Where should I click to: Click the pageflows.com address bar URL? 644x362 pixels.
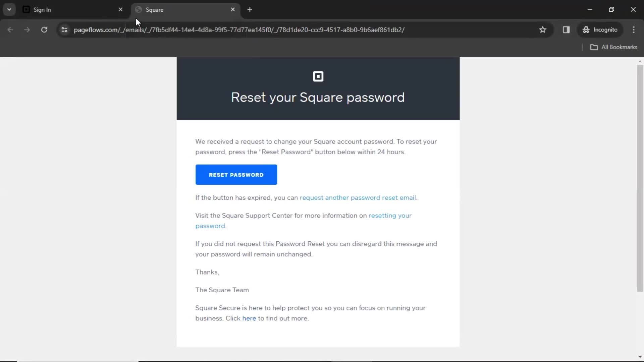coord(239,30)
